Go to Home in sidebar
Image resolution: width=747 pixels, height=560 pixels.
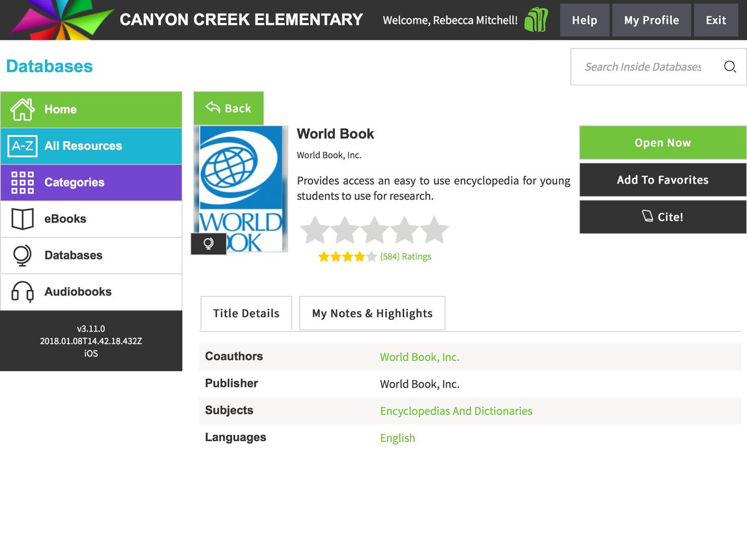point(91,110)
